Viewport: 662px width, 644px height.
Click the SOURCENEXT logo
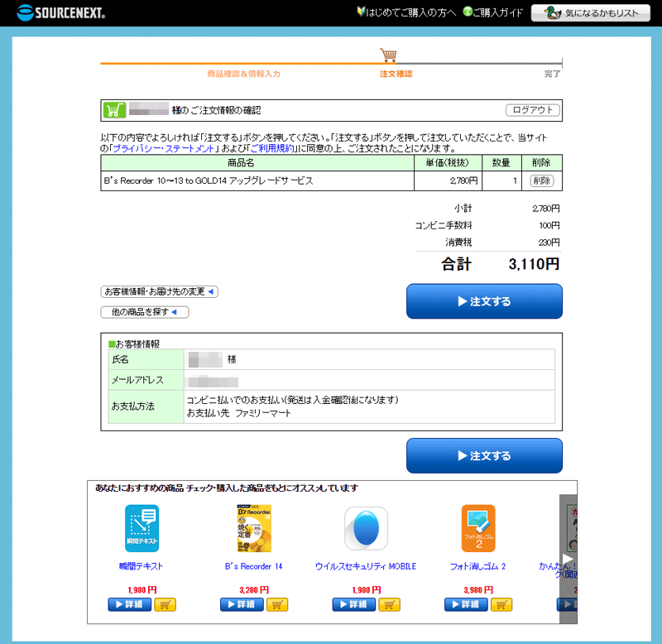pyautogui.click(x=60, y=12)
